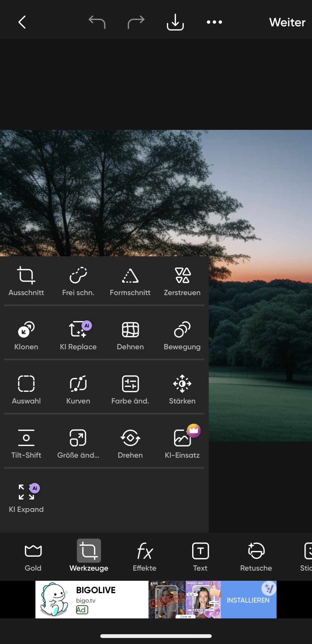Choose the Formschnitt shape crop tool
The height and width of the screenshot is (644, 312).
click(x=130, y=281)
